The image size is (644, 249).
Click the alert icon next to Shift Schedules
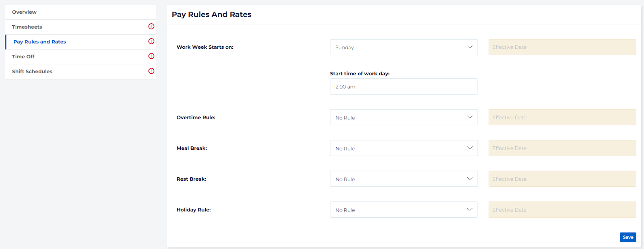click(151, 71)
